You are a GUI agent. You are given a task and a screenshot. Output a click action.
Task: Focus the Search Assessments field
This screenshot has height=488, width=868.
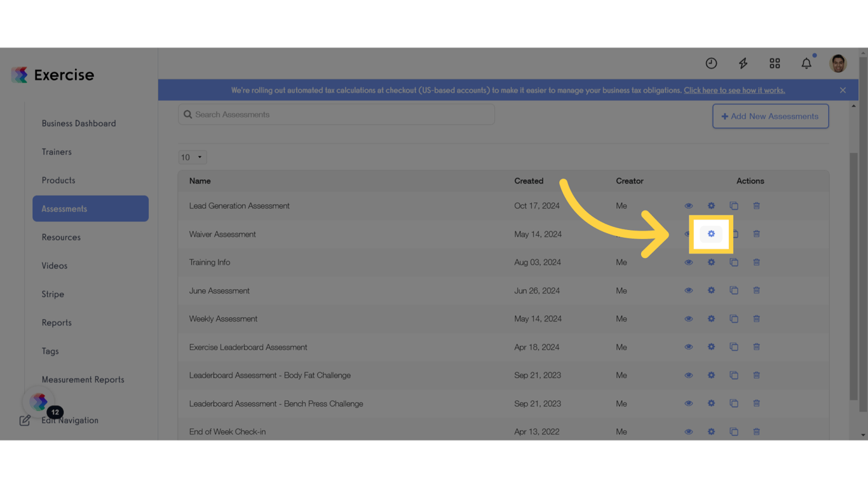336,114
